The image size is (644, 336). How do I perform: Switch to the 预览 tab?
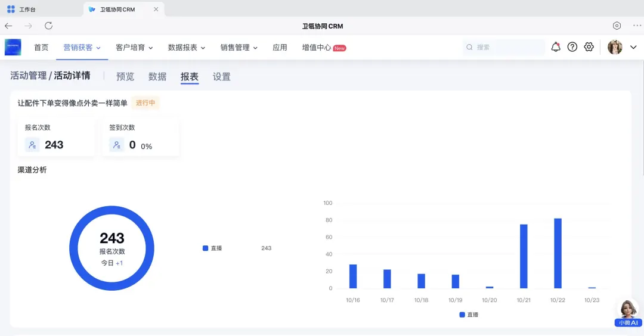pos(125,76)
